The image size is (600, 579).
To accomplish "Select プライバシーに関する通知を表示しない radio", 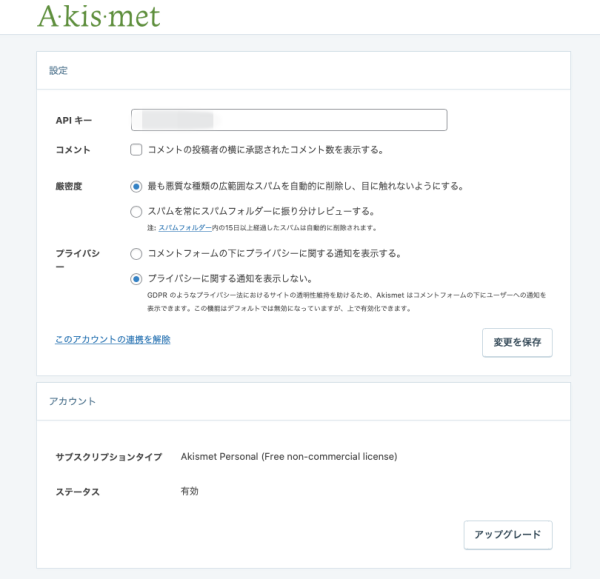I will (x=136, y=279).
